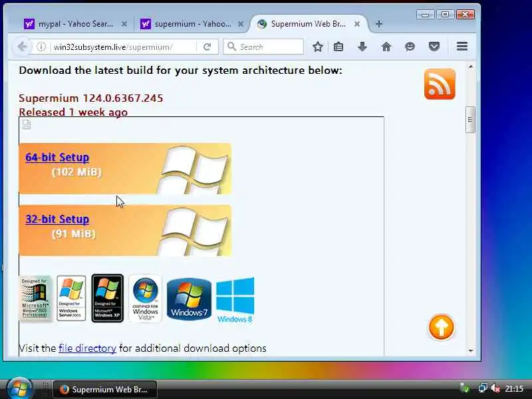Download the 32-bit Setup link

coord(57,219)
